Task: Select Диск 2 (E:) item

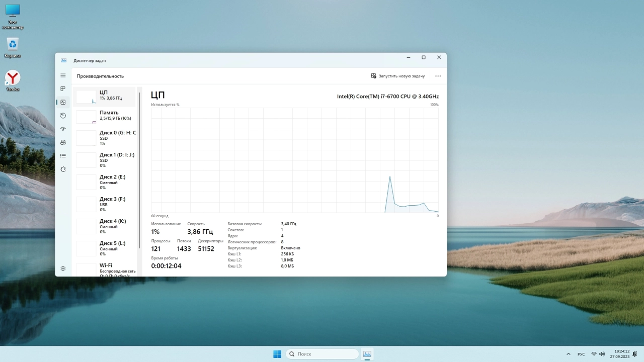Action: pyautogui.click(x=105, y=182)
